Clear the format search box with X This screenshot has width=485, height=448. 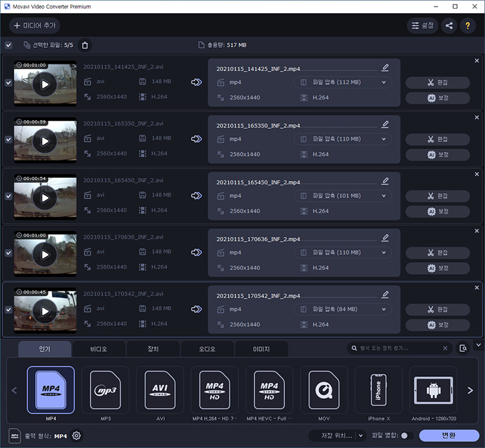click(x=445, y=348)
